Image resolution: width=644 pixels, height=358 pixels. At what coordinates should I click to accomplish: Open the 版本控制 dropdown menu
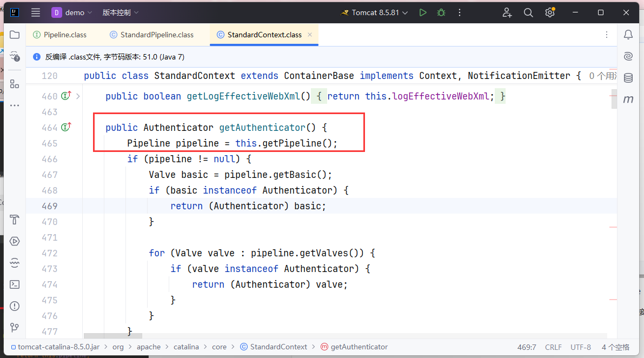[x=121, y=12]
